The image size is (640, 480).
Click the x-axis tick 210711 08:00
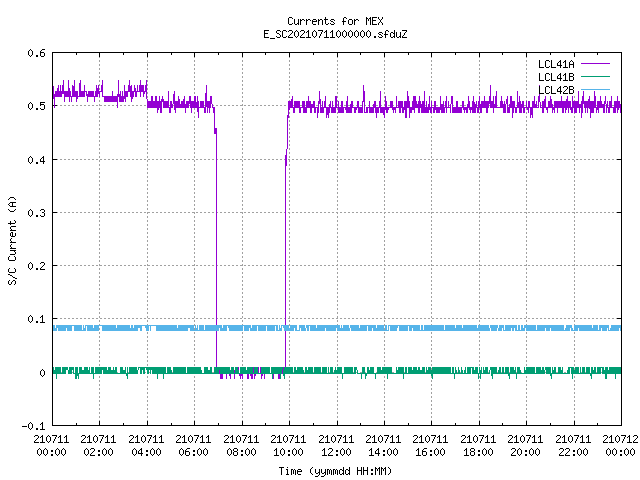(241, 446)
